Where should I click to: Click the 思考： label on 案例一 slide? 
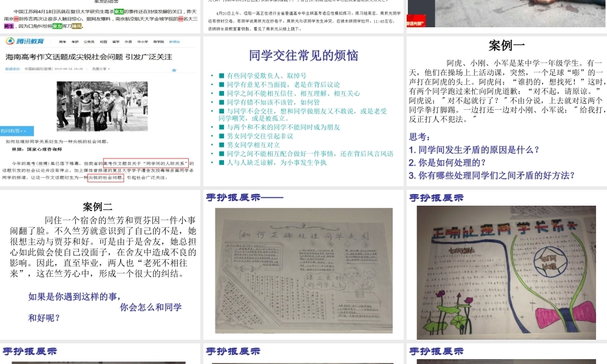point(419,137)
